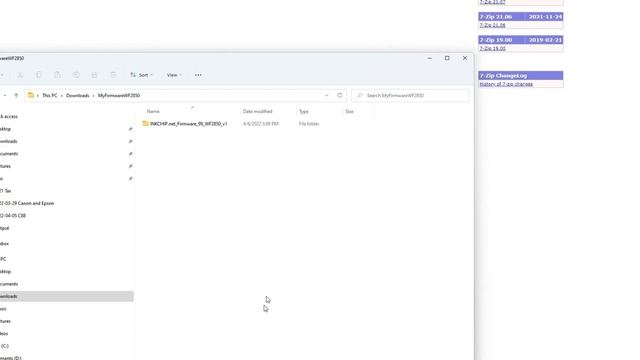Select drive (D:) in navigation pane
This screenshot has height=360, width=640.
click(x=11, y=358)
